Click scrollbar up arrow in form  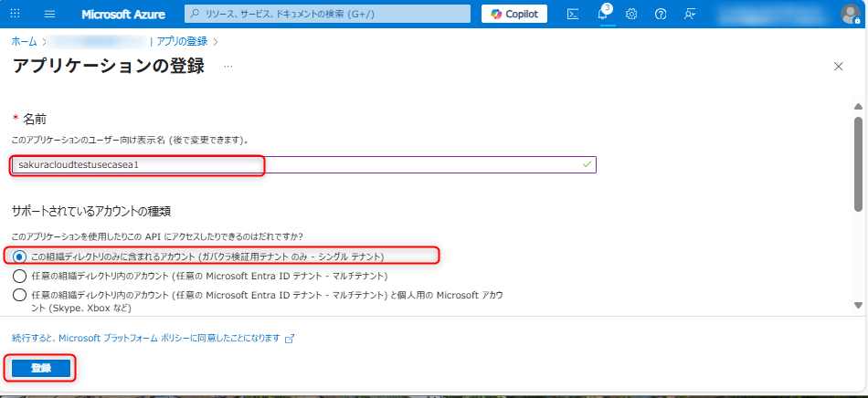tap(858, 106)
